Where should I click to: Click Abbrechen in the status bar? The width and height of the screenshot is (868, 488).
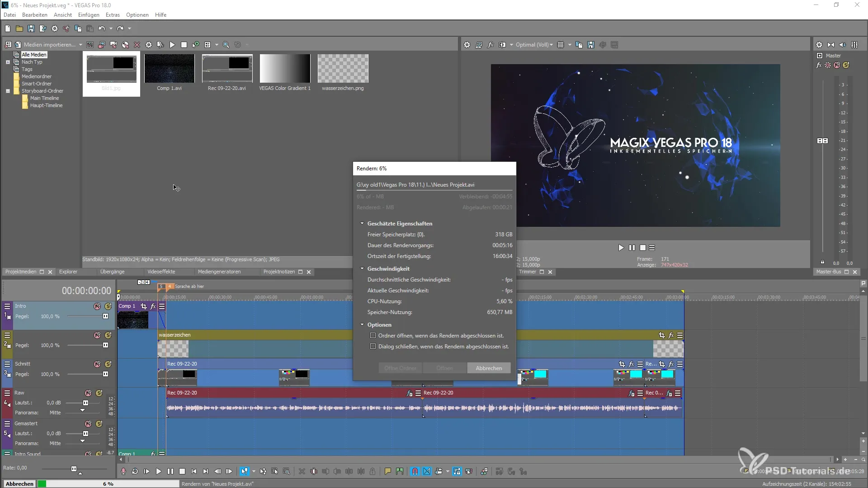coord(19,484)
